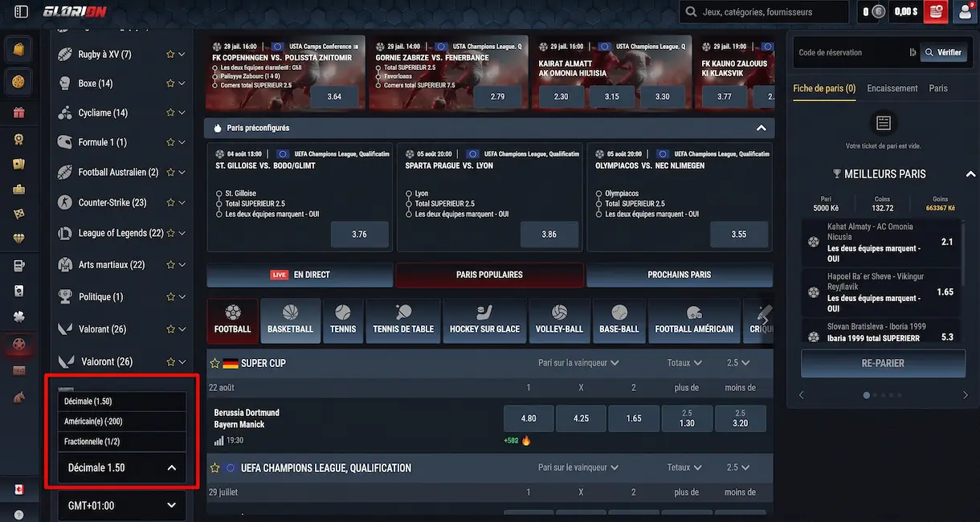This screenshot has width=980, height=522.
Task: Open the cookie icon in sidebar
Action: click(18, 81)
